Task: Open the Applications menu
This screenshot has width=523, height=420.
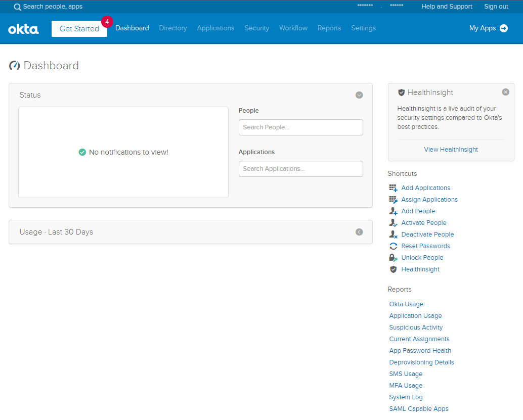Action: point(215,28)
